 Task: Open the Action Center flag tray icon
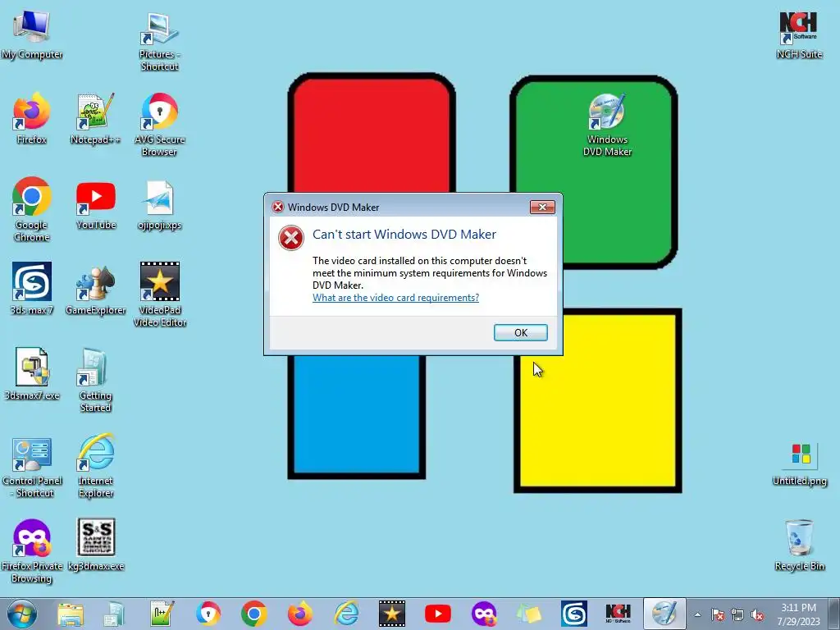tap(718, 614)
